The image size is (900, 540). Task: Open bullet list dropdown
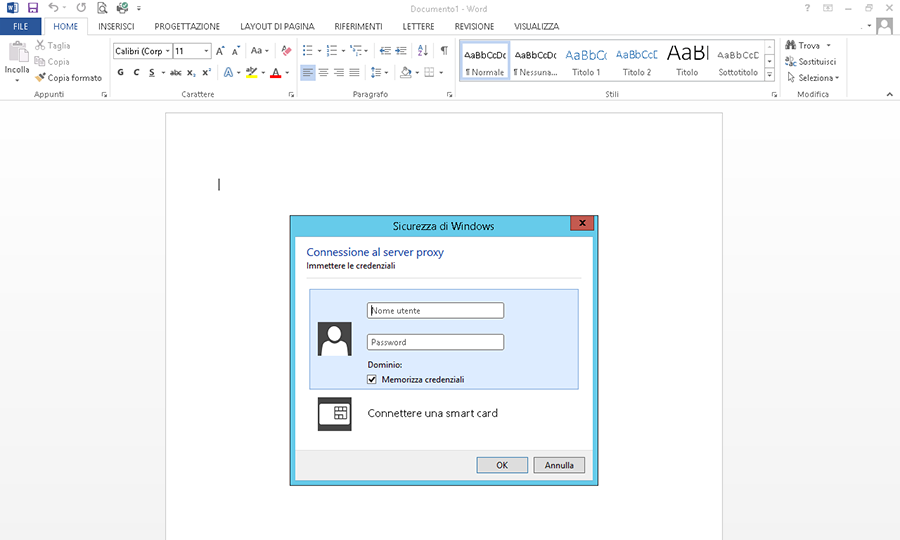point(319,51)
